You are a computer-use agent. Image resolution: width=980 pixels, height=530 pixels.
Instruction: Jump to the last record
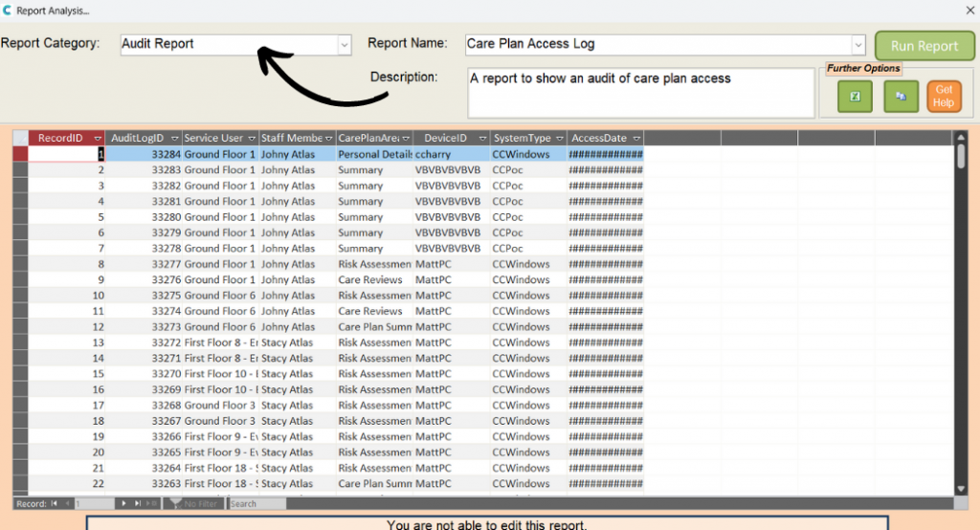(x=139, y=503)
